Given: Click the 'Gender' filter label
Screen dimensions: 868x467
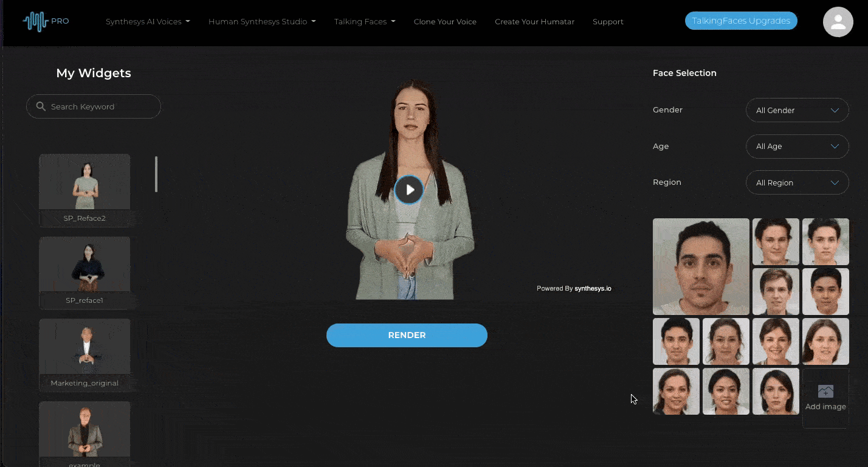Looking at the screenshot, I should (667, 110).
